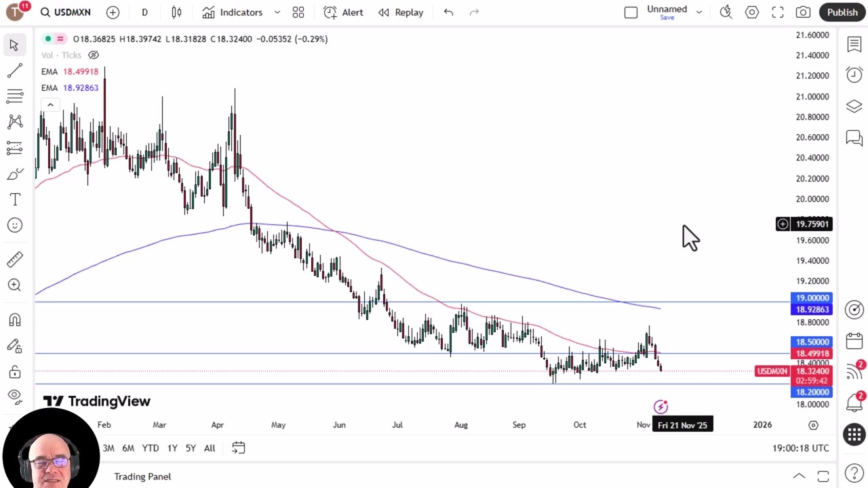Start bar Replay mode

pos(401,12)
